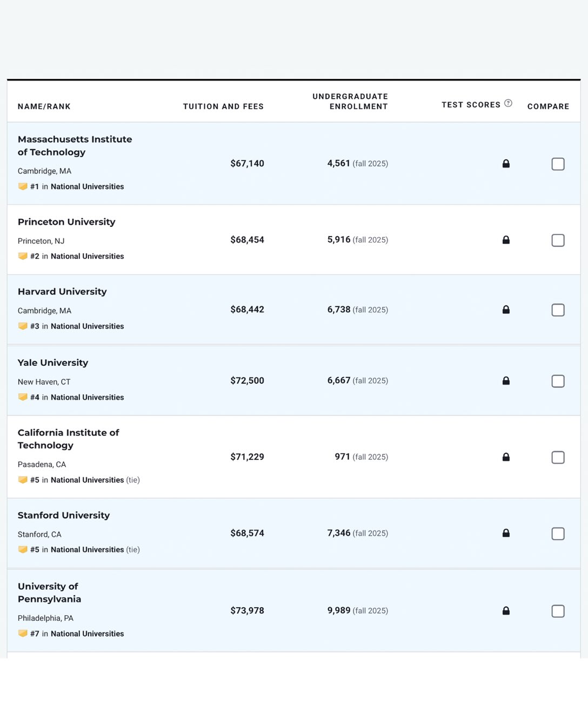Image resolution: width=588 pixels, height=726 pixels.
Task: Click the Princeton, NJ location text
Action: tap(41, 241)
